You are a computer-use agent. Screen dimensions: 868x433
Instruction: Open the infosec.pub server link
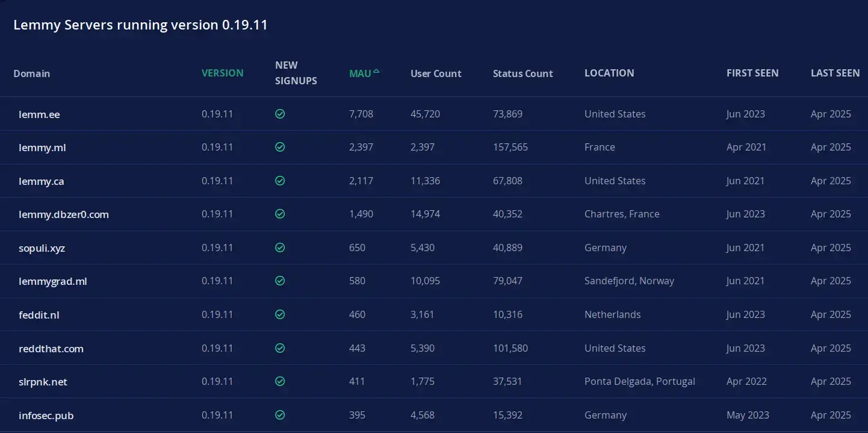pyautogui.click(x=46, y=416)
